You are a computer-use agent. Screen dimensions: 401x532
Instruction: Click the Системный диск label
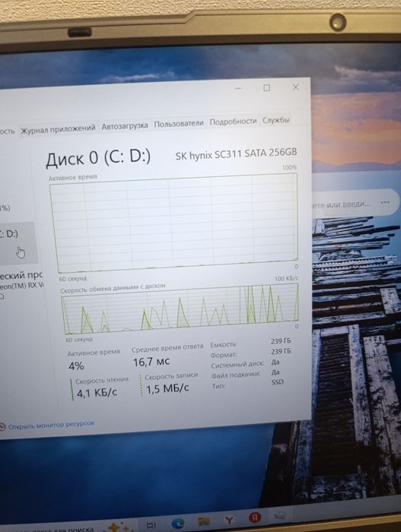tap(237, 365)
